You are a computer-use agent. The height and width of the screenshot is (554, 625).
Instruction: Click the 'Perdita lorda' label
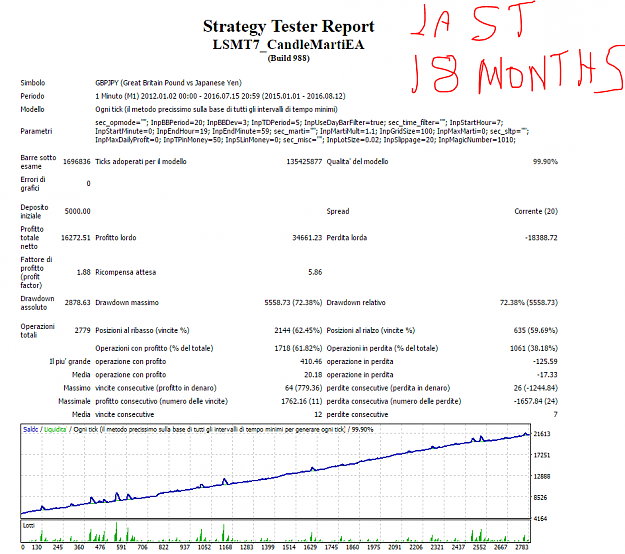[347, 238]
